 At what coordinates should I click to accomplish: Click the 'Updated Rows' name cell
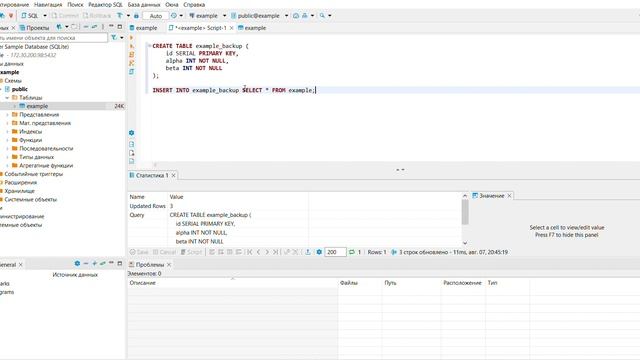(x=147, y=206)
